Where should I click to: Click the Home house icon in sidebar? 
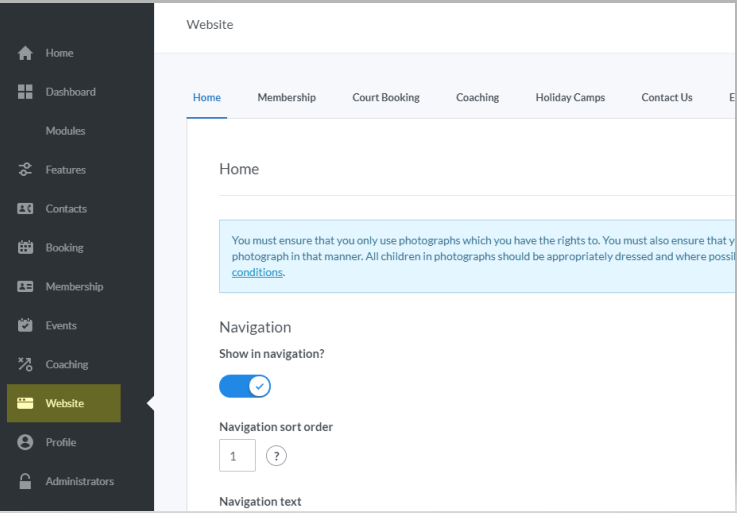click(26, 53)
